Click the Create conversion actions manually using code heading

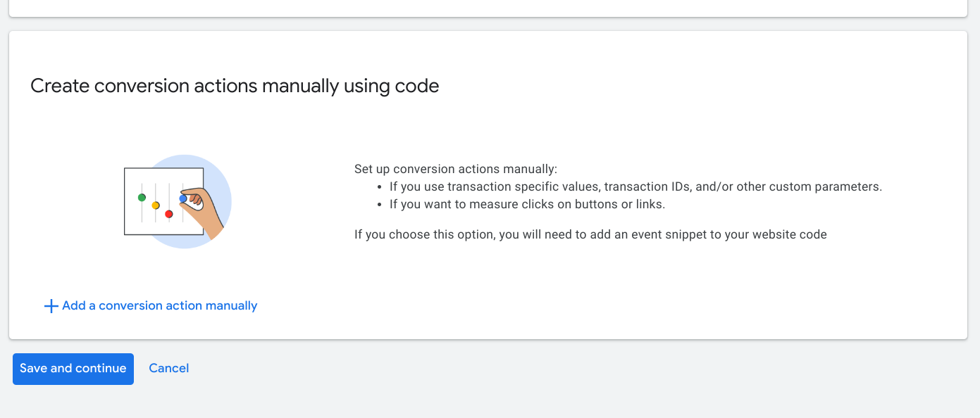(x=235, y=86)
